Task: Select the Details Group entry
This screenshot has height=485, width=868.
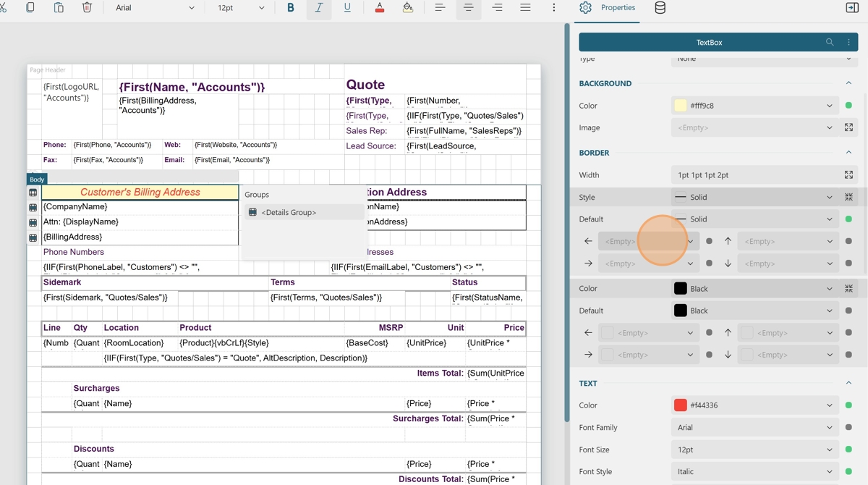Action: (289, 212)
